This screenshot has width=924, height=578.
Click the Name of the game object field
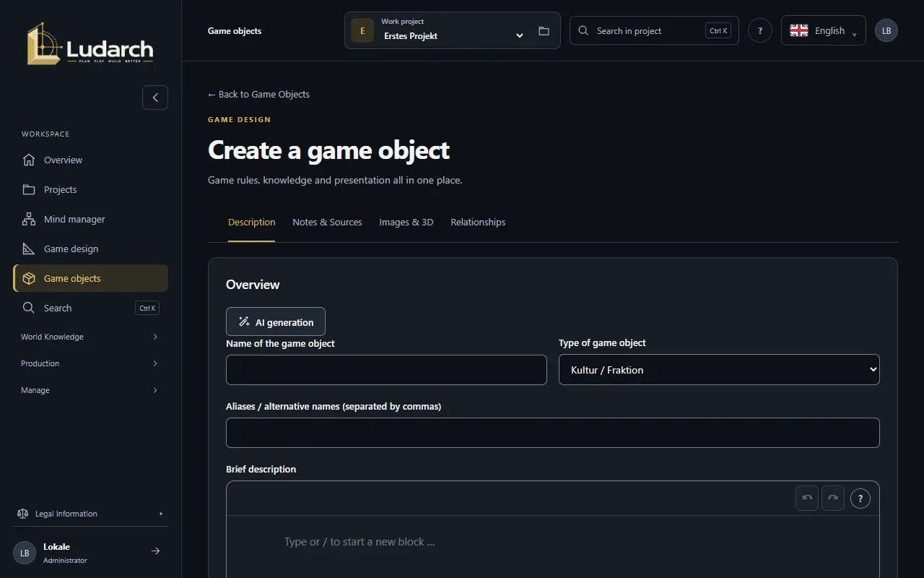tap(386, 370)
